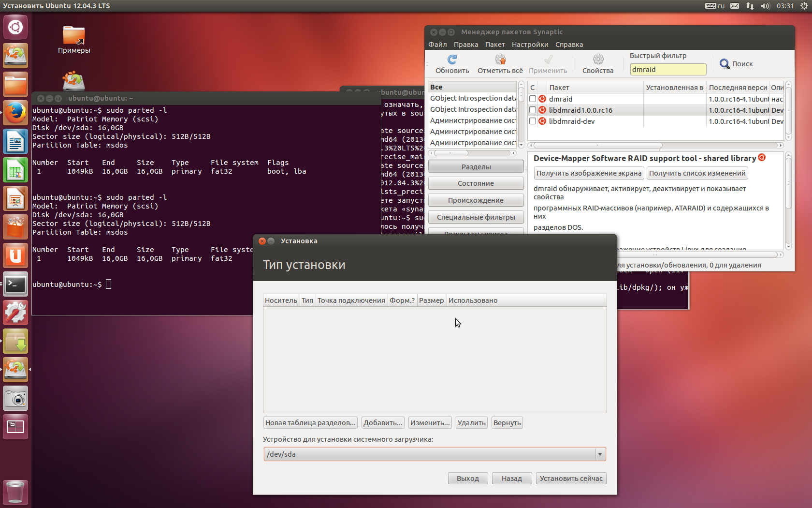Open the system session gear menu
Screen dimensions: 812x508
804,6
